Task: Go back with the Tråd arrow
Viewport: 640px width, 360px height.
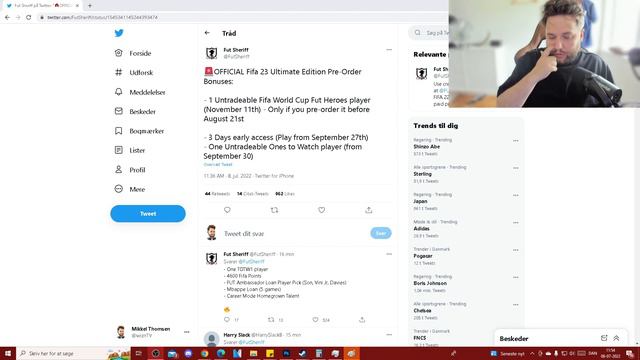Action: point(207,33)
